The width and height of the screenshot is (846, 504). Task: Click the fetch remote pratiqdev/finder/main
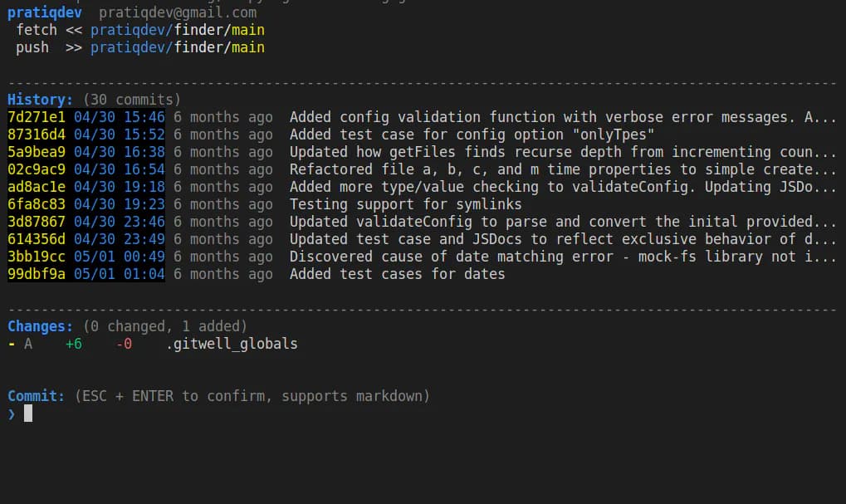[177, 30]
